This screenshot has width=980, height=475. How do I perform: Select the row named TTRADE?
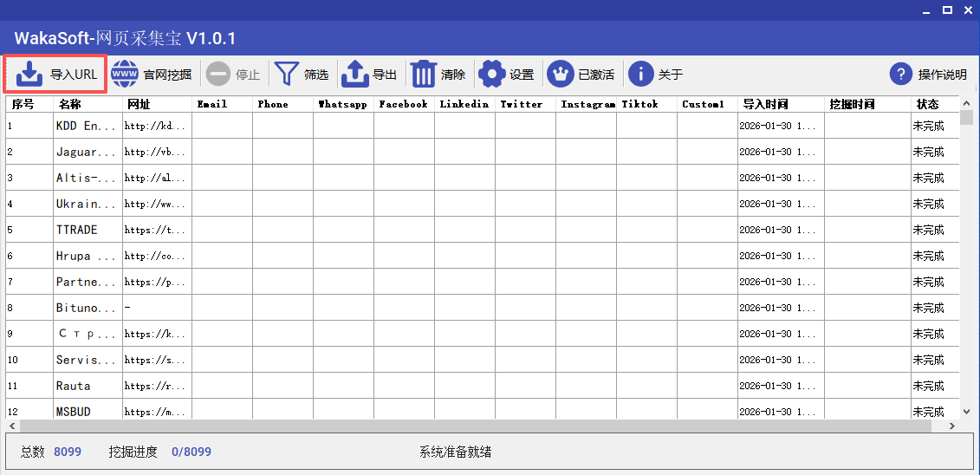[77, 230]
